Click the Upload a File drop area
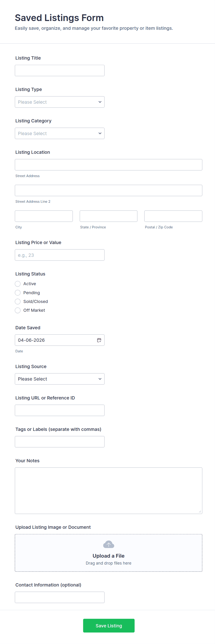This screenshot has height=644, width=215. (x=109, y=553)
